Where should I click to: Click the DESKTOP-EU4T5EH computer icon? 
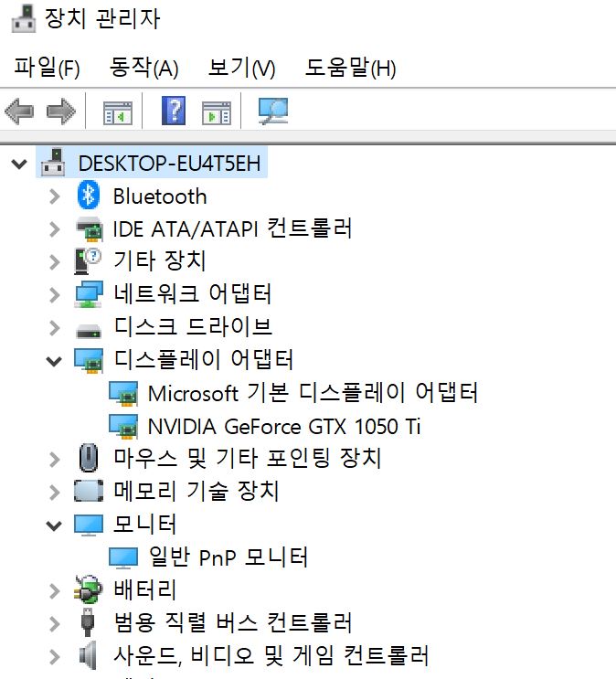53,163
